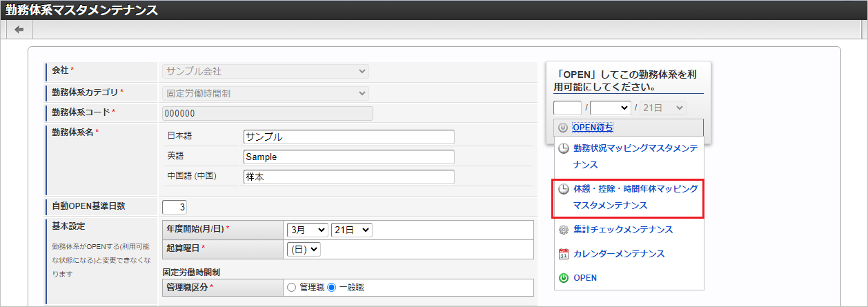Viewport: 868px width, 307px height.
Task: Click the calendar icon for カレンダーメンテナンス
Action: pyautogui.click(x=564, y=254)
